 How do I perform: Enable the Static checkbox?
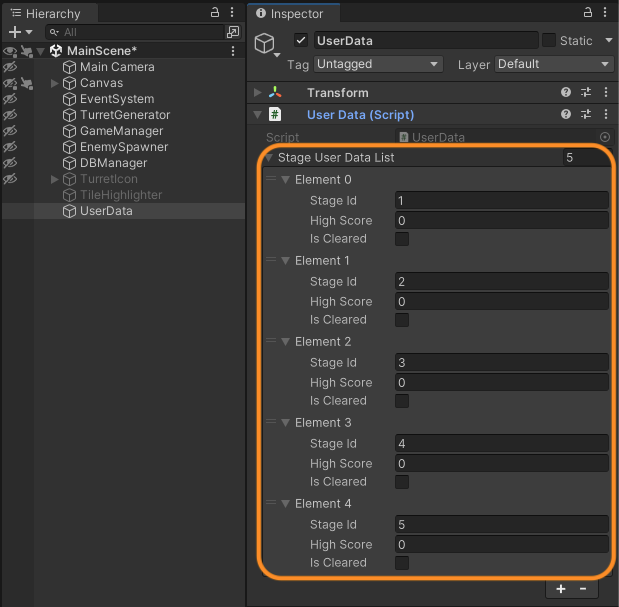pos(549,40)
